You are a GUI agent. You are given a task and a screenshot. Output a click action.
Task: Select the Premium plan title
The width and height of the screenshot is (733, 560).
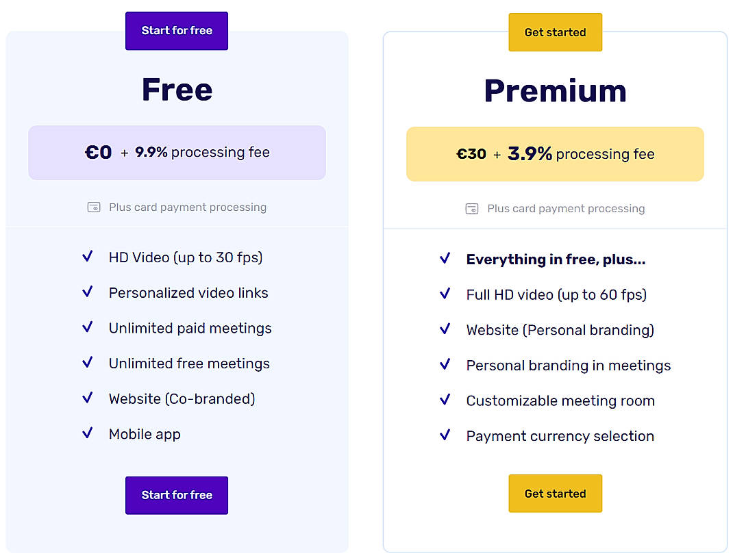555,90
